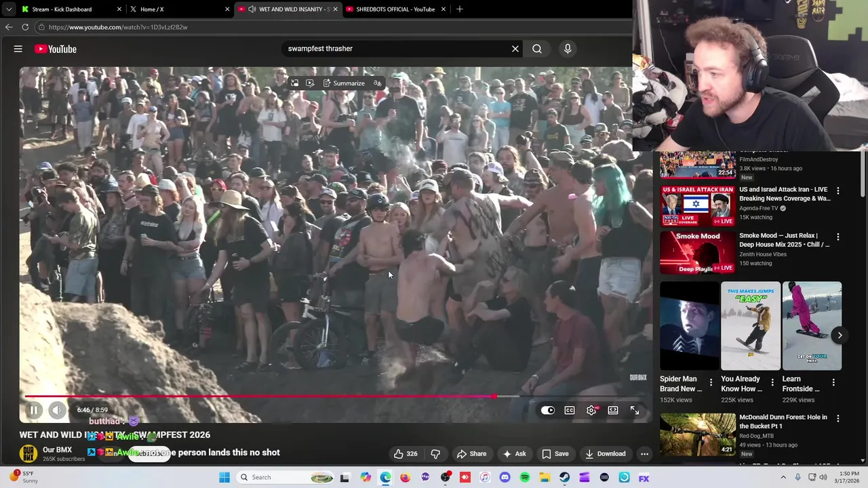Open the Smoke Mood Deep House thumbnail
This screenshot has height=488, width=868.
(698, 252)
